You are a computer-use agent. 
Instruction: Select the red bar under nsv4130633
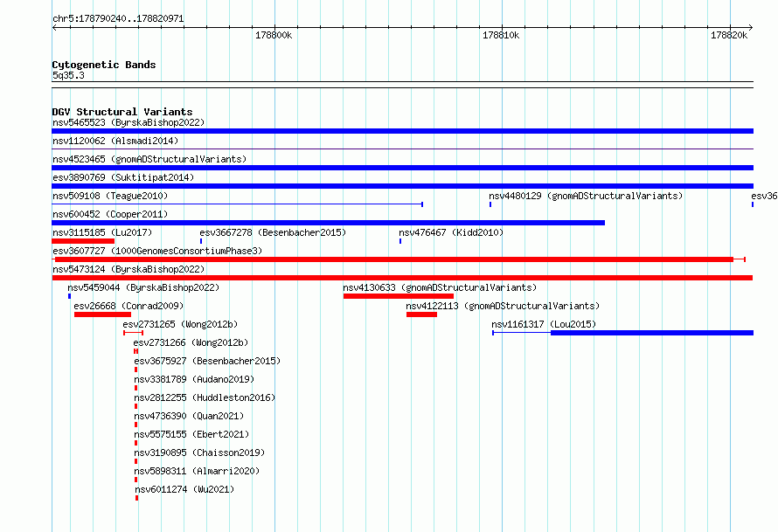399,296
